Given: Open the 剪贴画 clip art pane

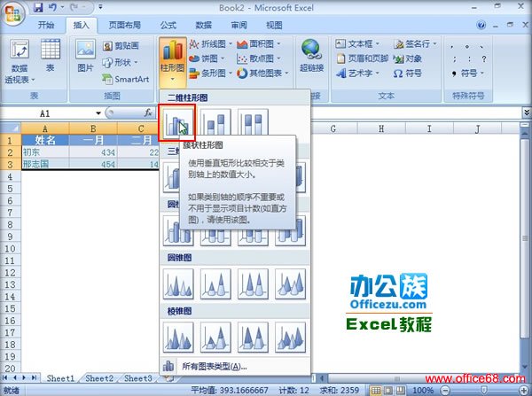Looking at the screenshot, I should click(121, 45).
